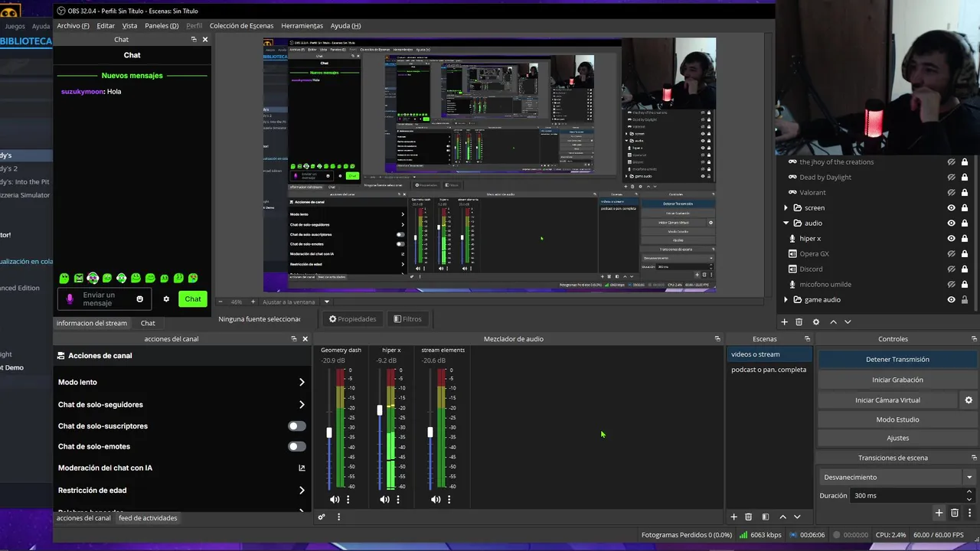Toggle Chat de solo-suscriptores switch
Screen dimensions: 980x551
click(x=296, y=426)
